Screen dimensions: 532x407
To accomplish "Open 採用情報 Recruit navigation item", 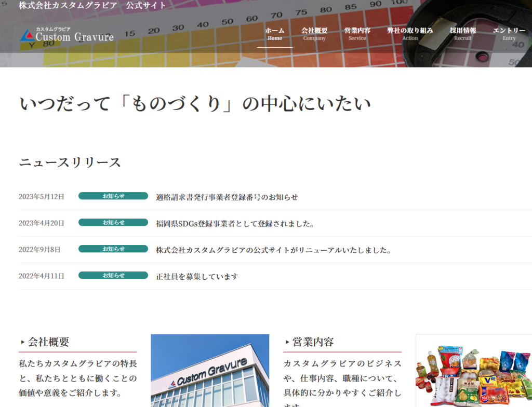I will [x=462, y=34].
